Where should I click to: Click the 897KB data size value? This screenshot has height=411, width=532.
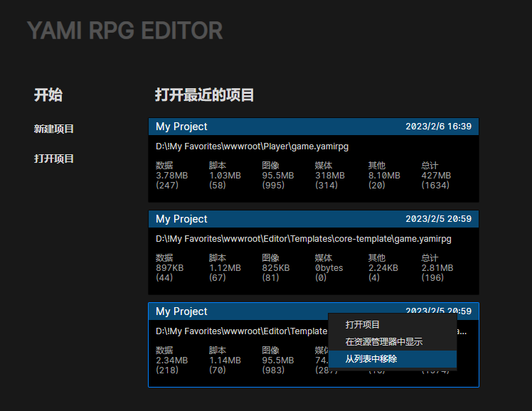coord(170,268)
